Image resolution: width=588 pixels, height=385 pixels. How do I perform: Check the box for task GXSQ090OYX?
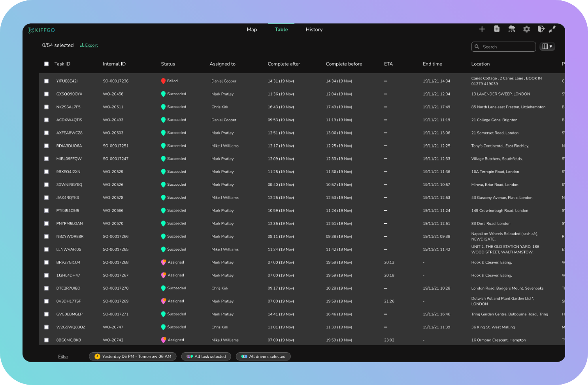pos(46,94)
